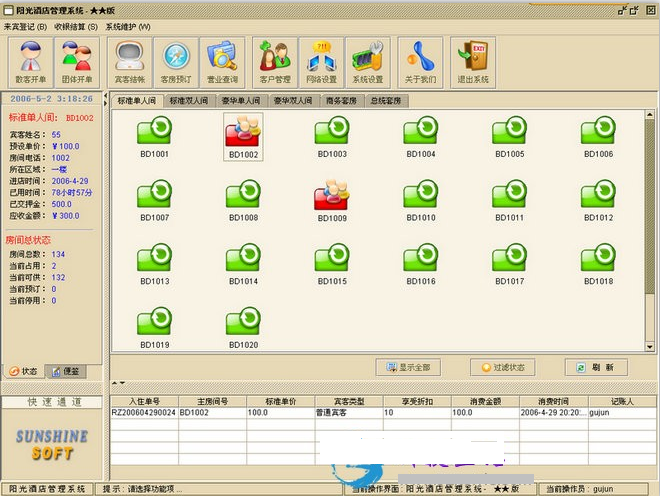
Task: Select vacant room BD1014
Action: point(243,264)
